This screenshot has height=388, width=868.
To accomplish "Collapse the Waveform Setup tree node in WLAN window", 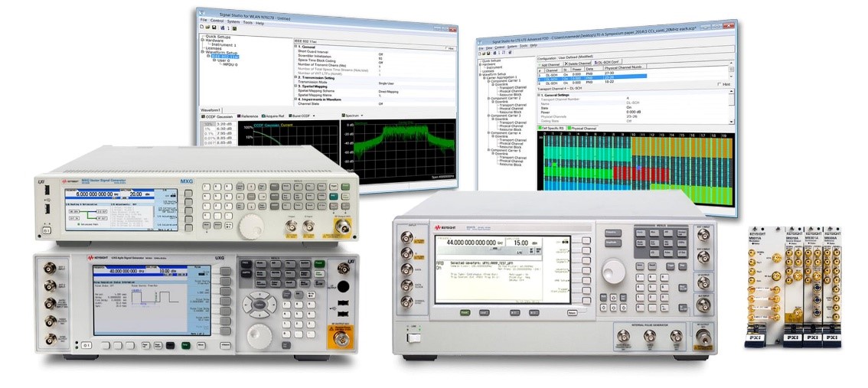I will 203,52.
